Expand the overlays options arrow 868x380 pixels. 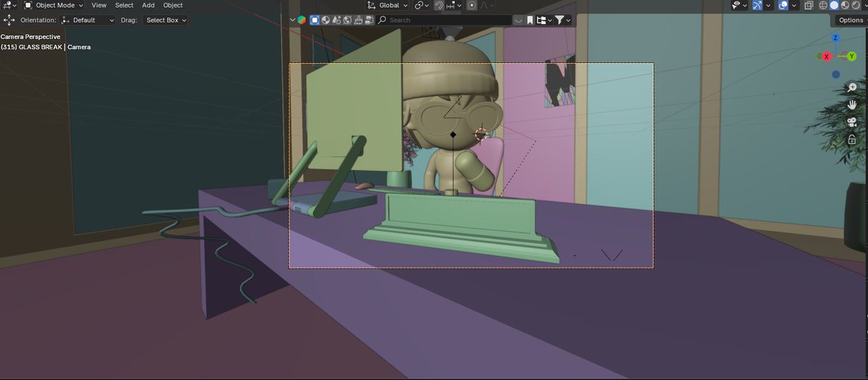point(794,5)
